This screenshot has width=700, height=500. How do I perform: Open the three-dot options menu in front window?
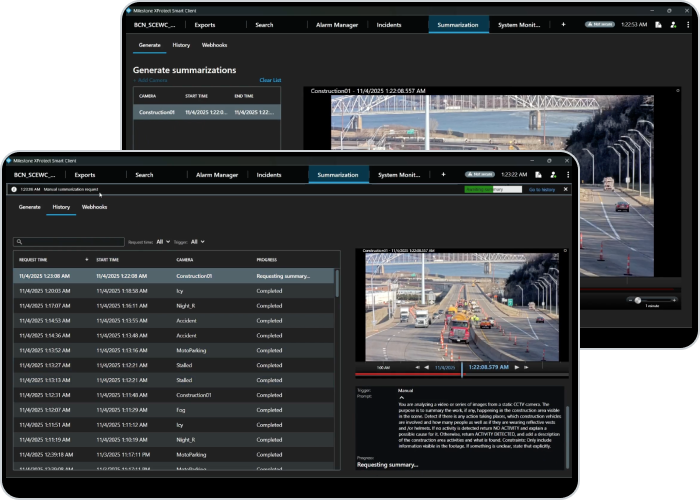[x=567, y=175]
